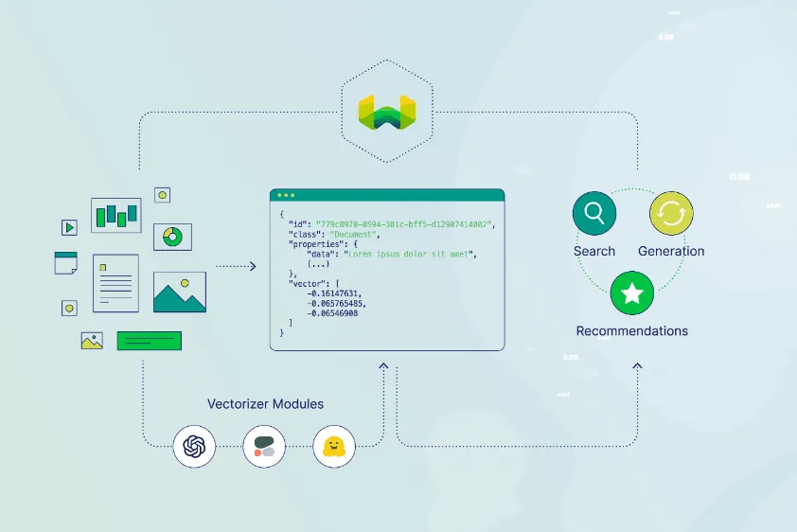Select the Recommendations star icon

coord(631,293)
